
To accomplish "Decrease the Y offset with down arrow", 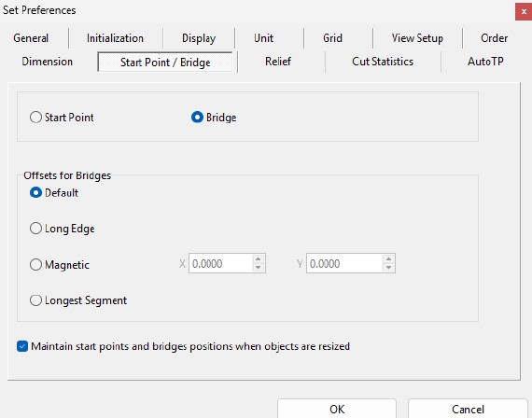I will pyautogui.click(x=388, y=268).
